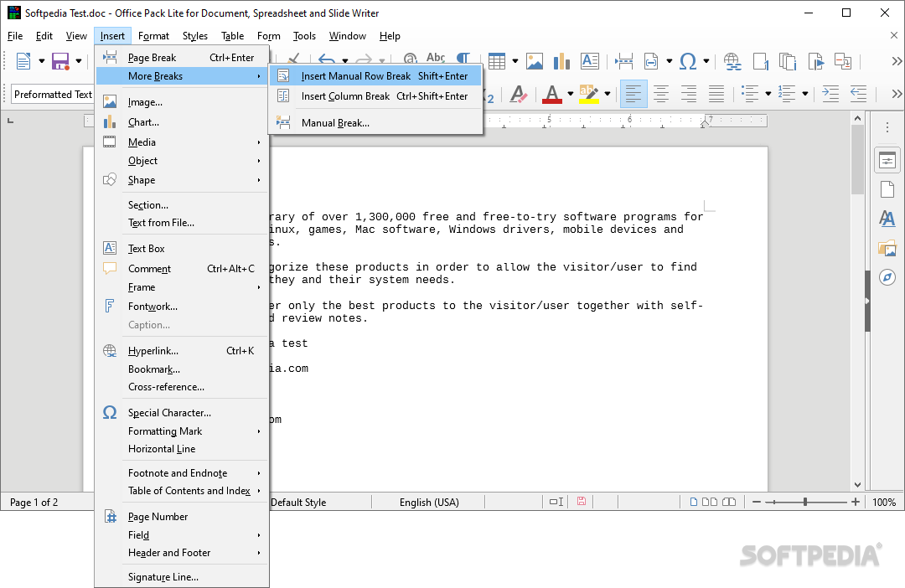Toggle numbered list formatting
905x588 pixels.
(787, 94)
